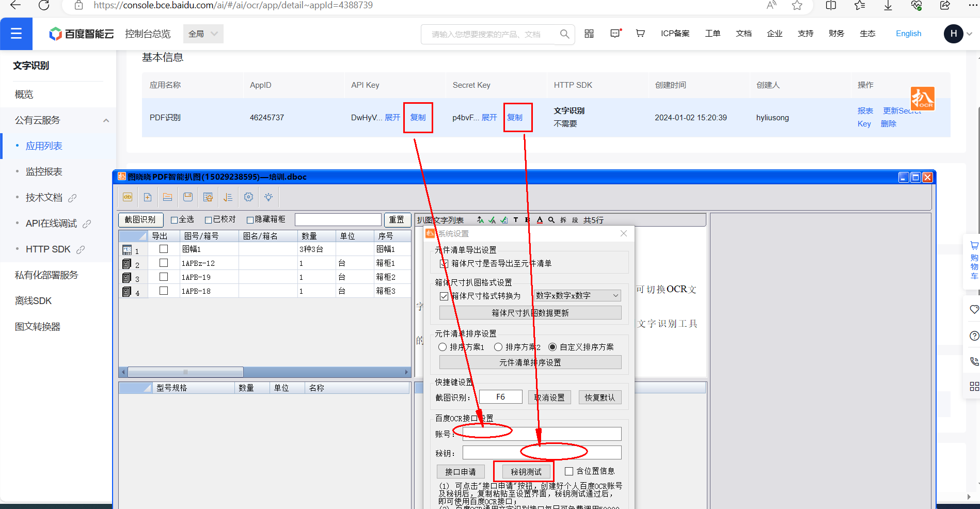
Task: Open 监控报表 in the sidebar
Action: coord(44,172)
